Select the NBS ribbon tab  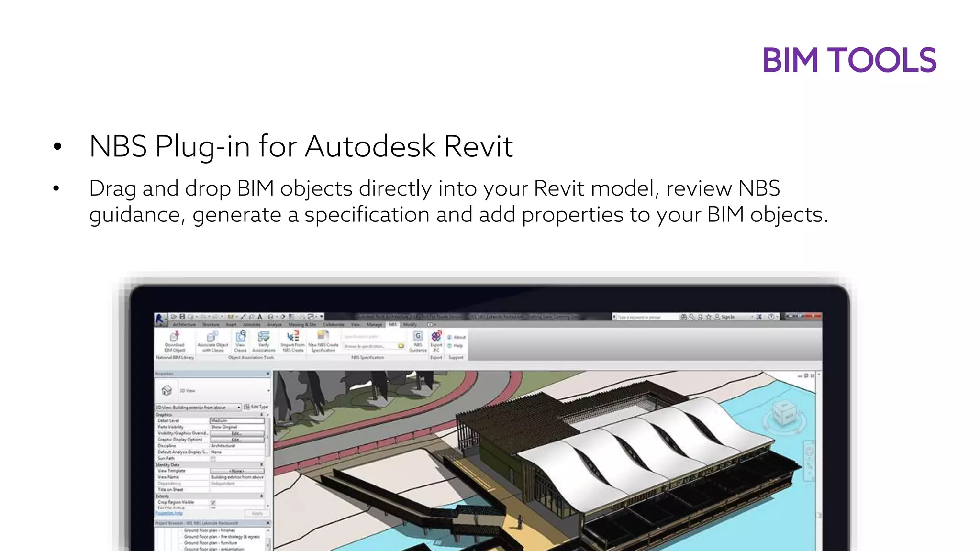pyautogui.click(x=392, y=324)
